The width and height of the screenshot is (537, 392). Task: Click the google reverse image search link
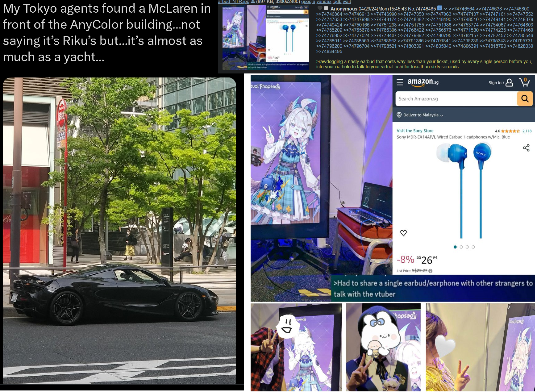(308, 2)
